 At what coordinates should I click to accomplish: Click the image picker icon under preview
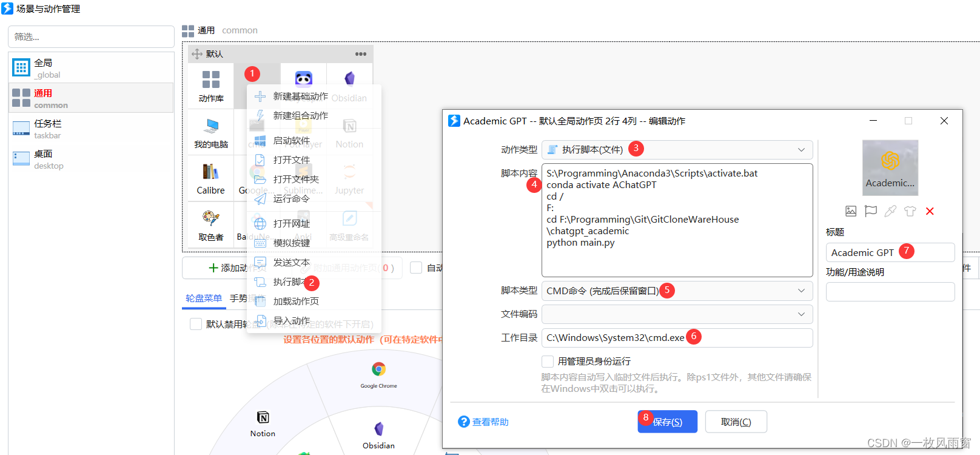click(x=851, y=211)
